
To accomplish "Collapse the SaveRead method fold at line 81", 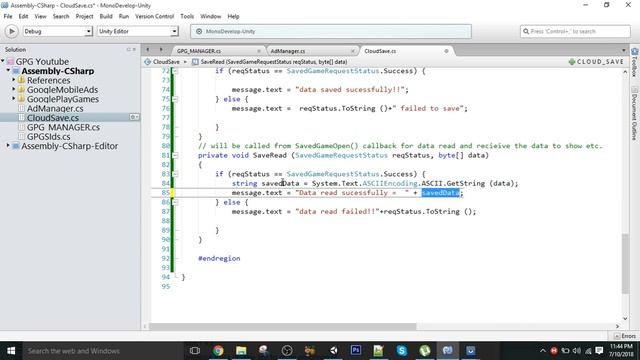I will coord(175,156).
